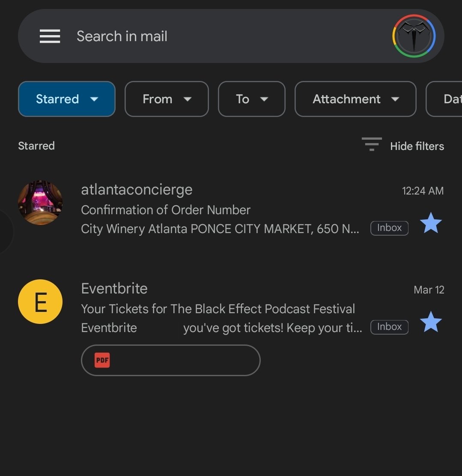The image size is (462, 476).
Task: Open the Starred filter dropdown
Action: [x=67, y=99]
